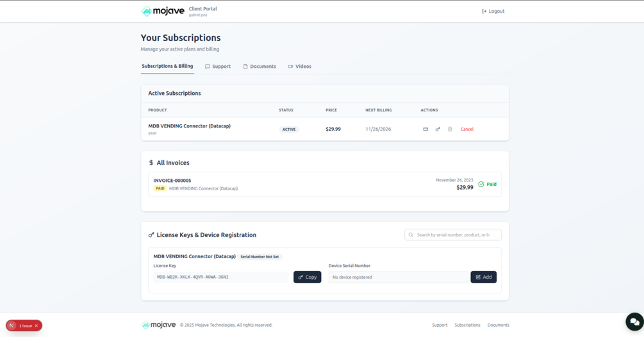Select the Subscriptions & Billing tab
Screen dimensions: 644x337
167,66
